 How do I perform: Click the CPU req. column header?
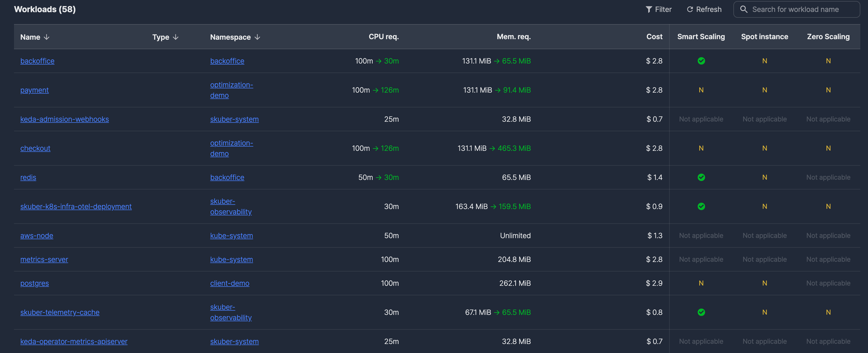coord(383,37)
